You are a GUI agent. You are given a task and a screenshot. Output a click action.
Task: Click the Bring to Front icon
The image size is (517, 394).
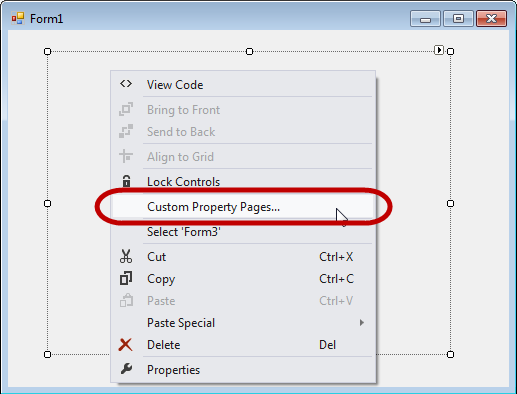pyautogui.click(x=126, y=109)
